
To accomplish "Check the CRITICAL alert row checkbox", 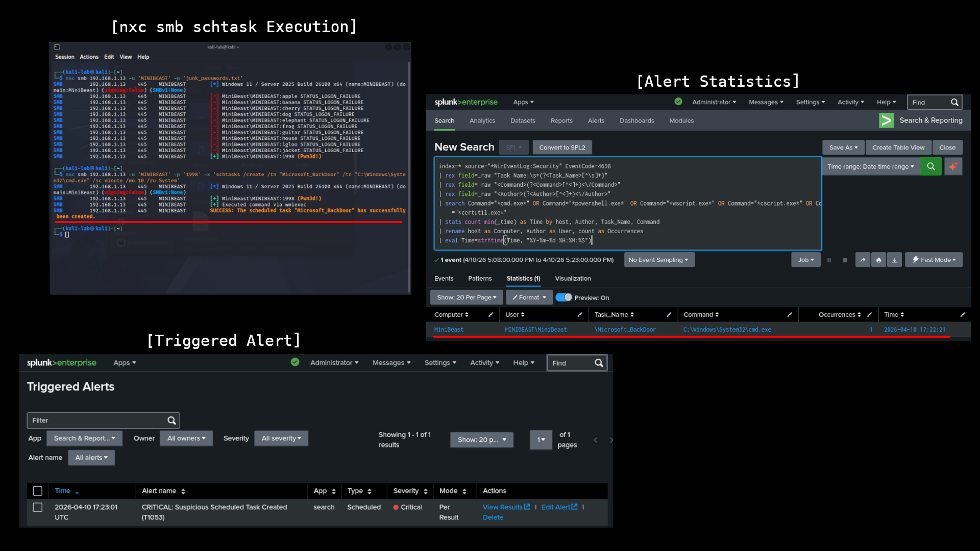I will [x=37, y=507].
